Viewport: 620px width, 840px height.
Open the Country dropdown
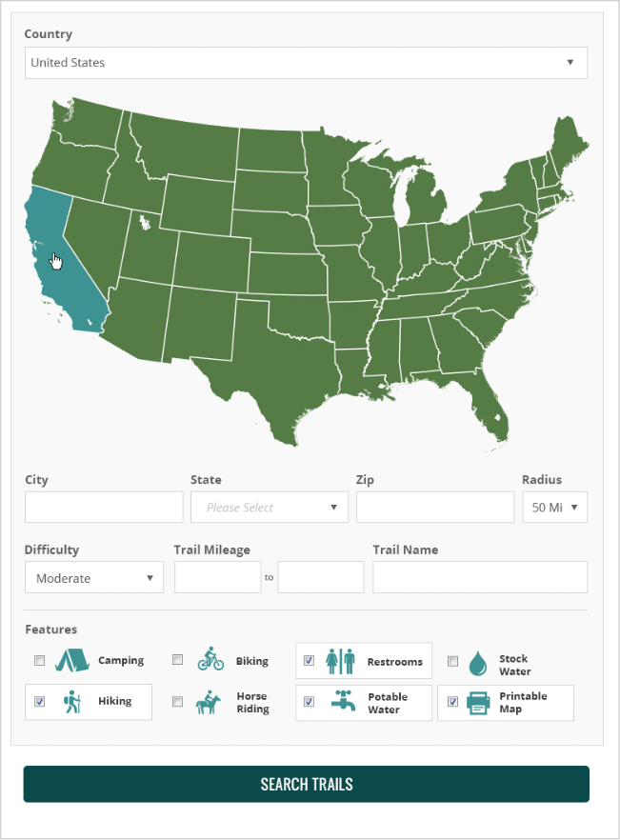click(x=306, y=63)
